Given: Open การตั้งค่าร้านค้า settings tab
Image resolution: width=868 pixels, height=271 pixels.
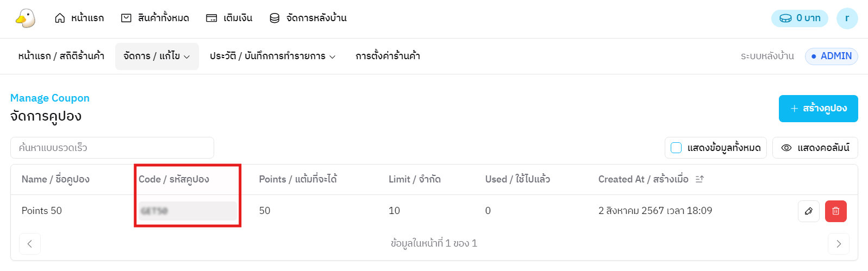Looking at the screenshot, I should pos(388,56).
